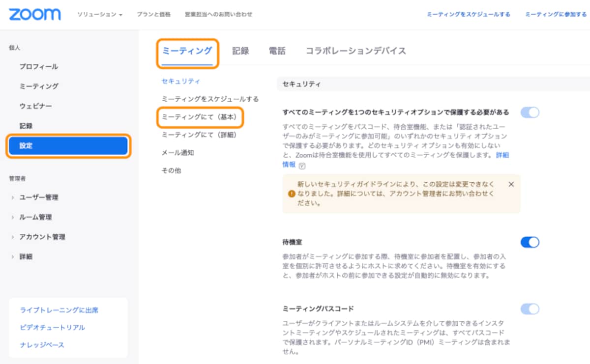The height and width of the screenshot is (364, 590).
Task: Click ミーティングをスケジュールする in the header
Action: click(x=469, y=15)
